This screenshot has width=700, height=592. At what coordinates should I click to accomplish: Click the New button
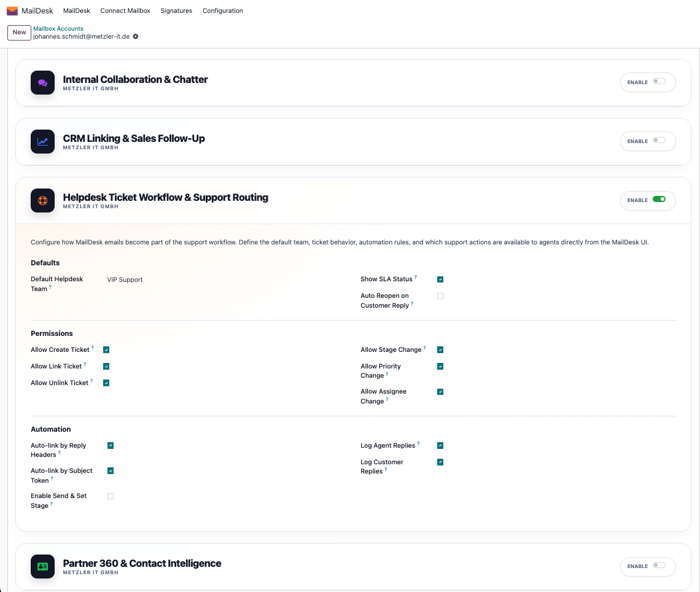[19, 33]
